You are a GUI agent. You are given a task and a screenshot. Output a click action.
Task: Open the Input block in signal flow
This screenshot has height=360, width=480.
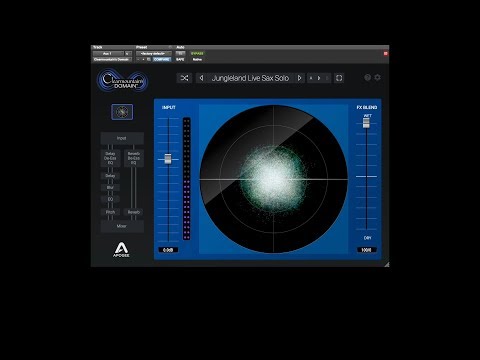click(x=122, y=138)
